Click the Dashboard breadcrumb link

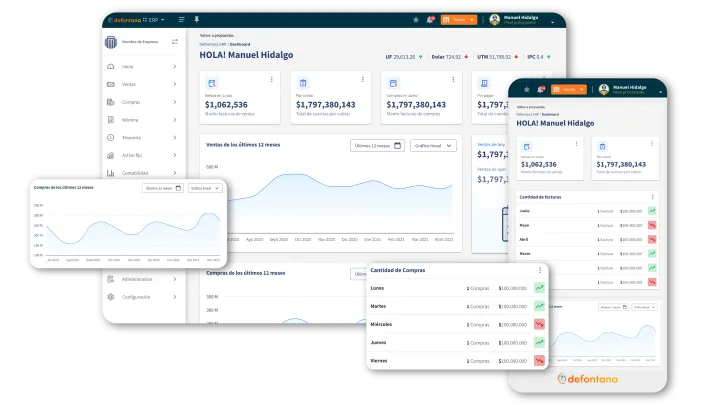point(240,45)
